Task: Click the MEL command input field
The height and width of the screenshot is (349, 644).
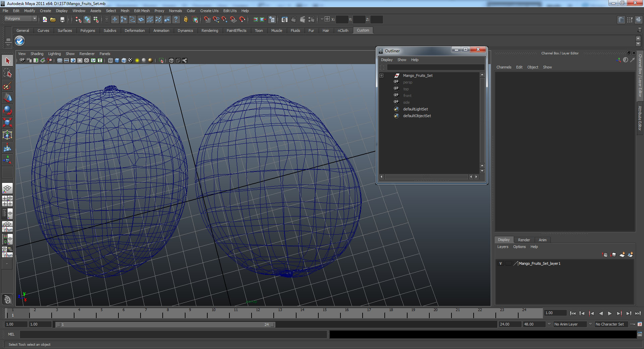Action: 173,334
